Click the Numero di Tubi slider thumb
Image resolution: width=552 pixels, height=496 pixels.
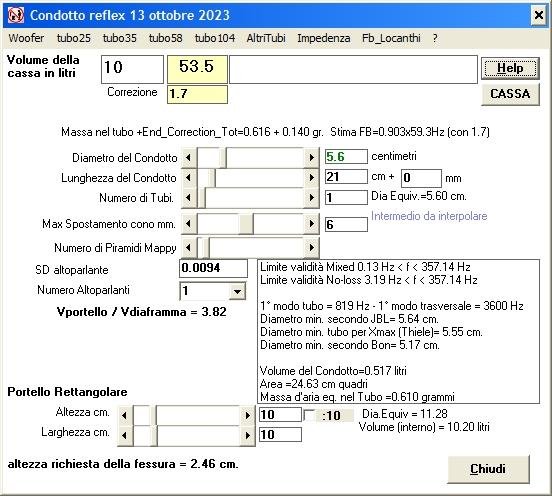coord(202,197)
